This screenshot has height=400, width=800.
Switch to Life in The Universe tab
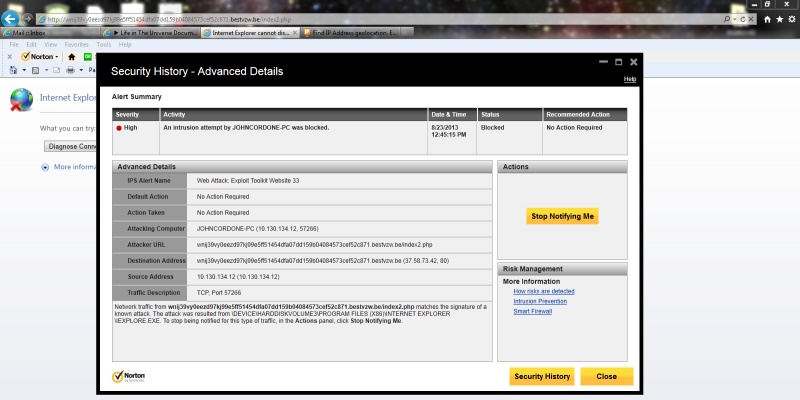pyautogui.click(x=150, y=33)
